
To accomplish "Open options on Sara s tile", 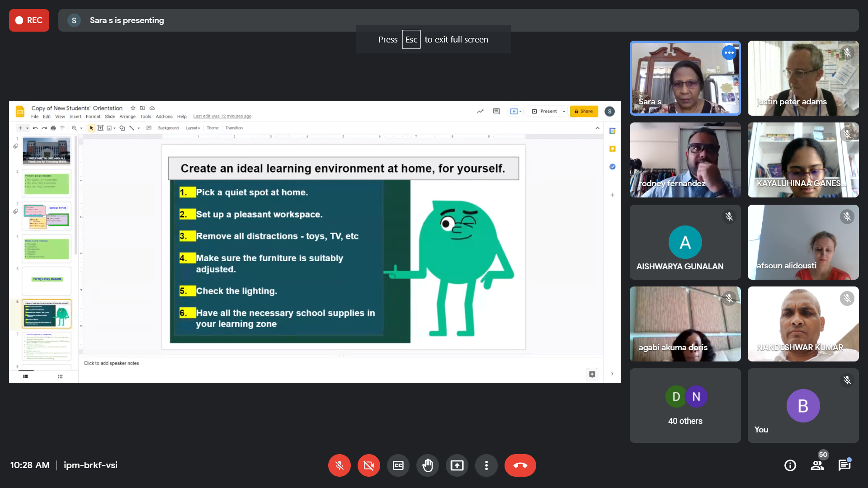I will click(x=729, y=53).
